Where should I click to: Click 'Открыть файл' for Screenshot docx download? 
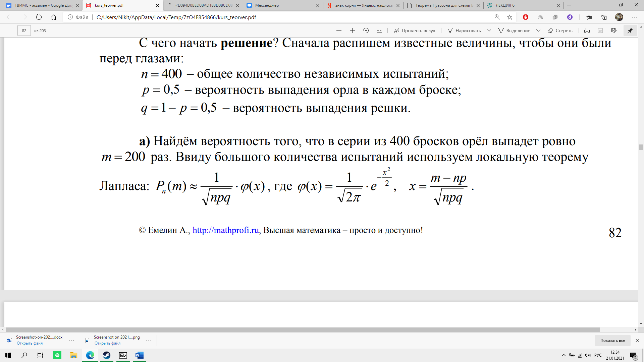click(30, 343)
